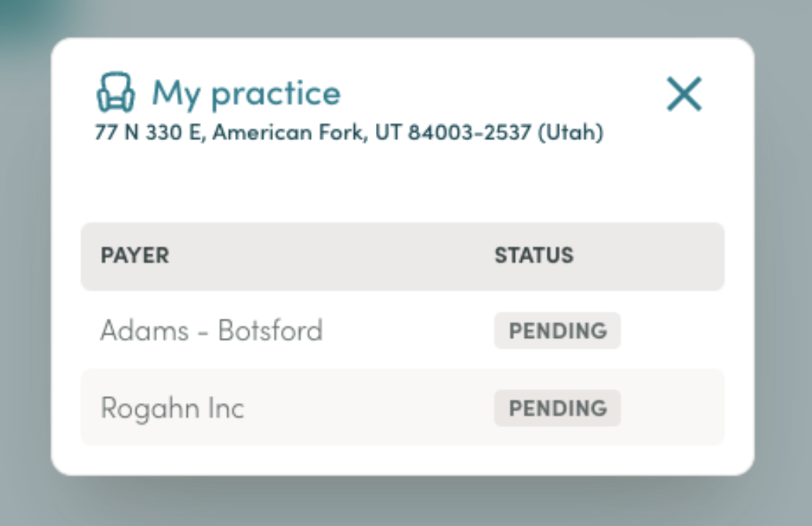The height and width of the screenshot is (526, 812).
Task: Click the blank end of Rogahn Inc row
Action: point(681,408)
